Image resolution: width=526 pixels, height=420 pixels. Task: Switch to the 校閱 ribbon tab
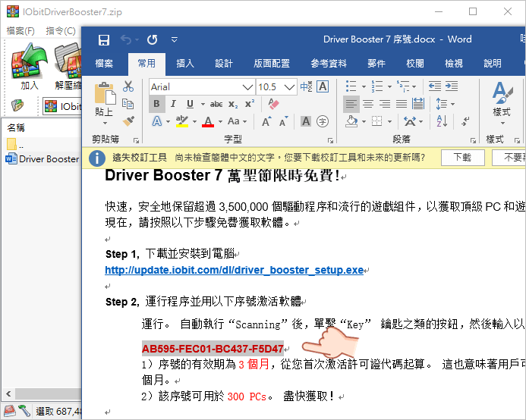click(x=415, y=64)
